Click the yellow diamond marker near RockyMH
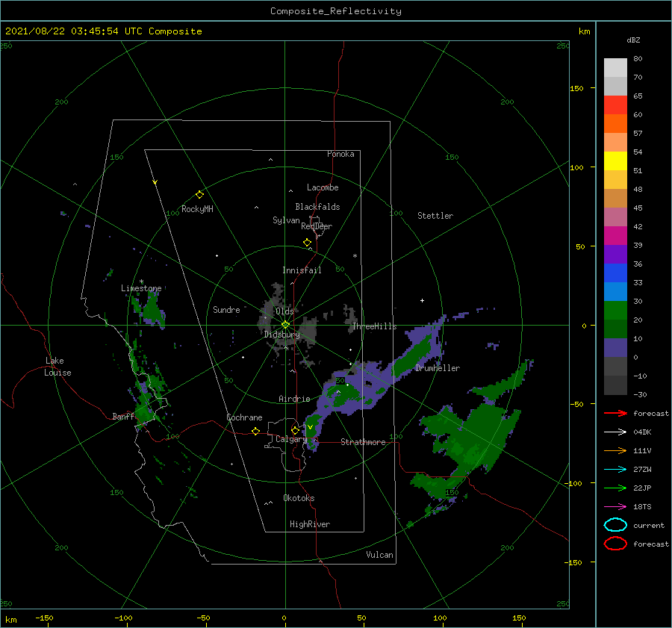 pos(199,195)
